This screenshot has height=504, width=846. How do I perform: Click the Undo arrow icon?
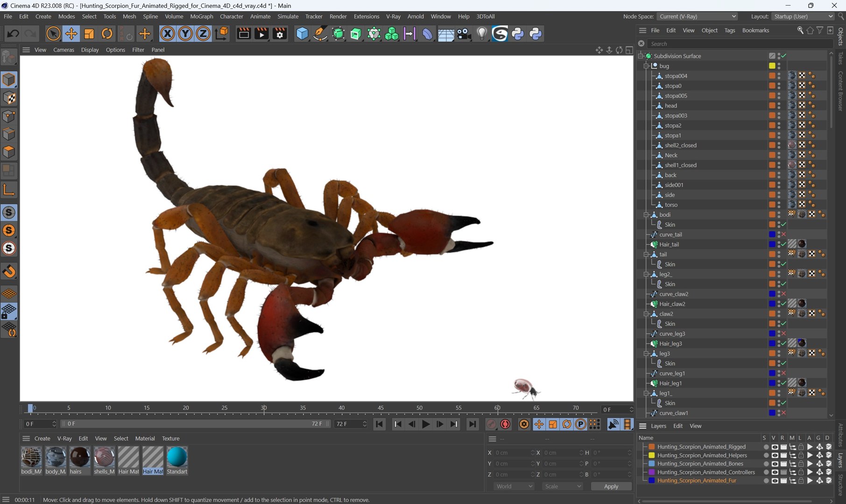[13, 34]
